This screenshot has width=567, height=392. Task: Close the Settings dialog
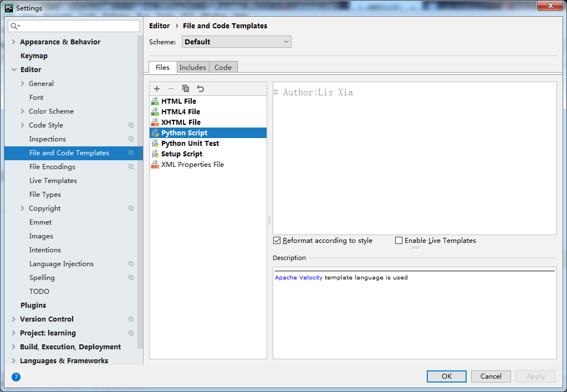pos(550,6)
